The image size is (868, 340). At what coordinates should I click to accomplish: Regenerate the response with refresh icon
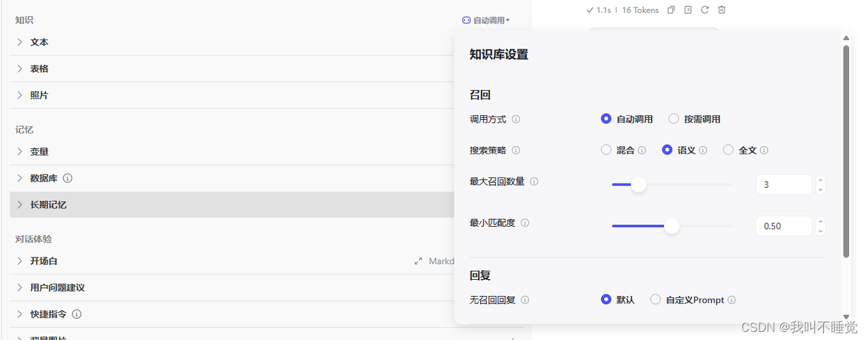[x=705, y=10]
